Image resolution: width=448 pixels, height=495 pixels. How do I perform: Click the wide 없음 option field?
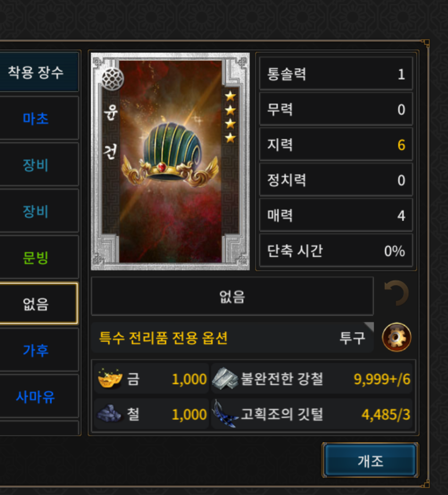tap(232, 296)
